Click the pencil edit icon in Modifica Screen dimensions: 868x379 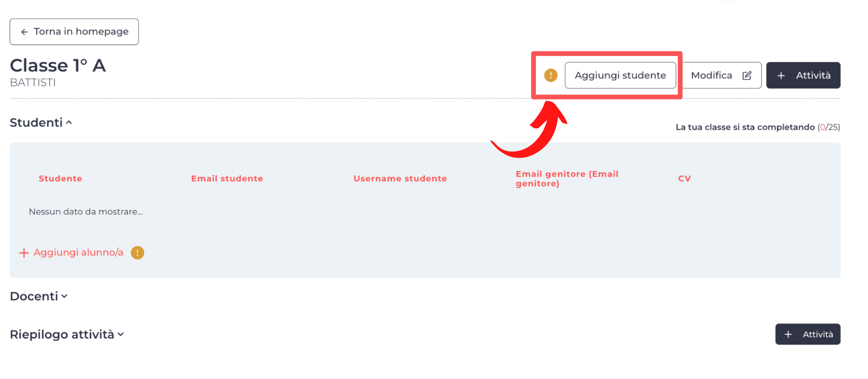747,75
